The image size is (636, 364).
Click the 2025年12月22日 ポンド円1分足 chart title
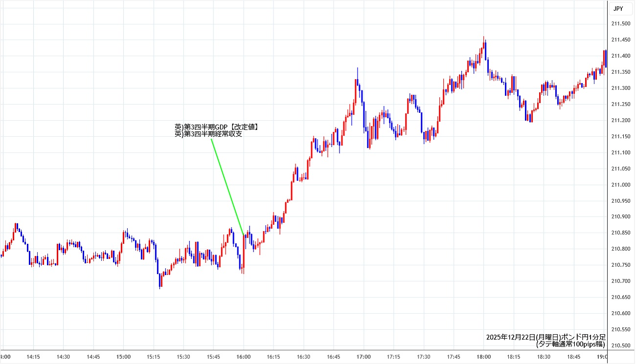(x=546, y=337)
